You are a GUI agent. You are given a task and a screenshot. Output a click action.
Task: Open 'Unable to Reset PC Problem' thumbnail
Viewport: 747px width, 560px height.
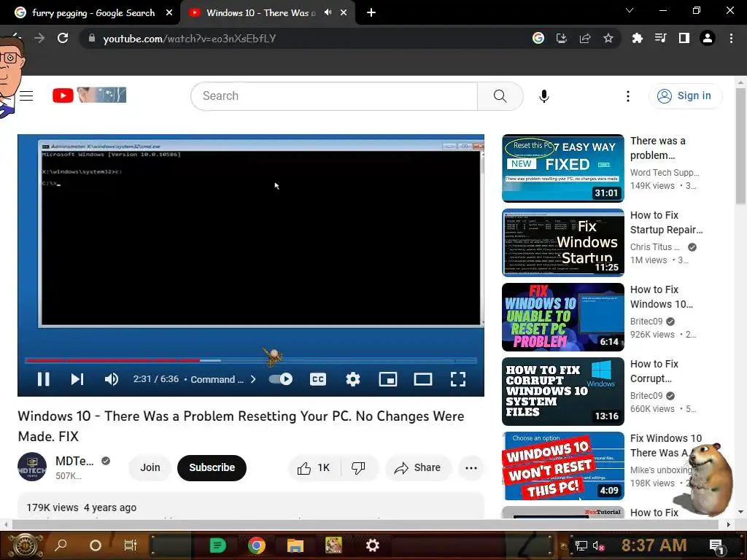tap(562, 316)
